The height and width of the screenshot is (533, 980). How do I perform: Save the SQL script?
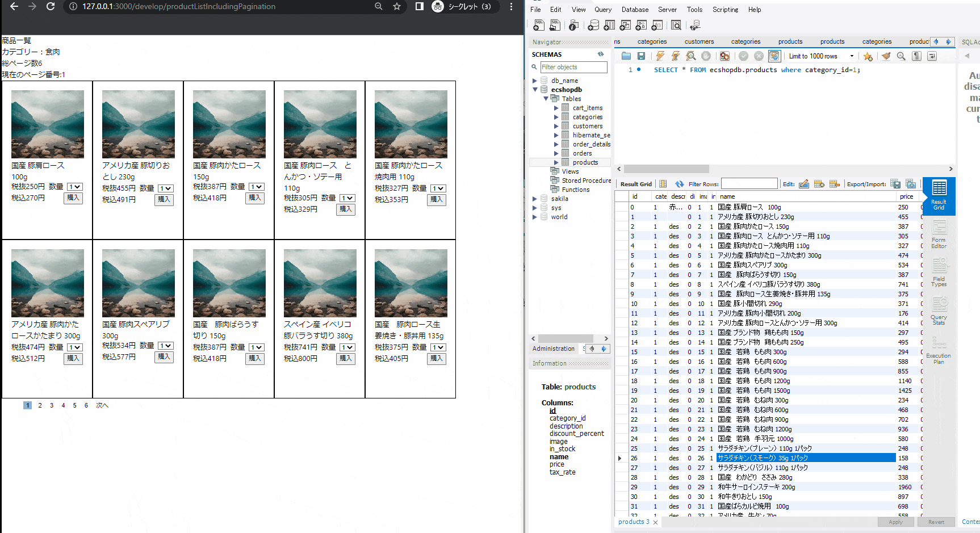[x=642, y=56]
